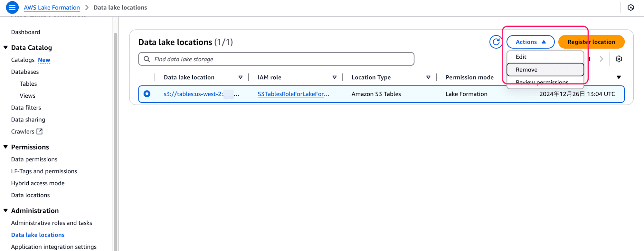Choose Review permissions from Actions menu
The width and height of the screenshot is (644, 251).
coord(545,82)
